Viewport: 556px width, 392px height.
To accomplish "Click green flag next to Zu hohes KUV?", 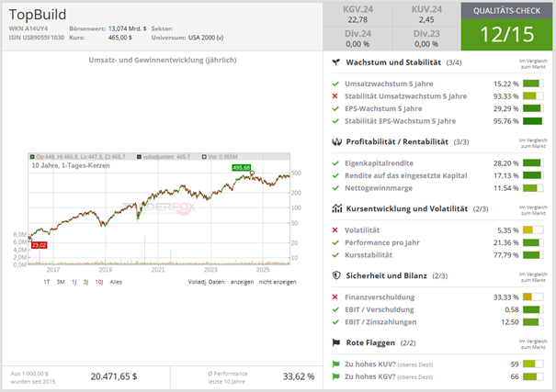I will click(x=335, y=364).
